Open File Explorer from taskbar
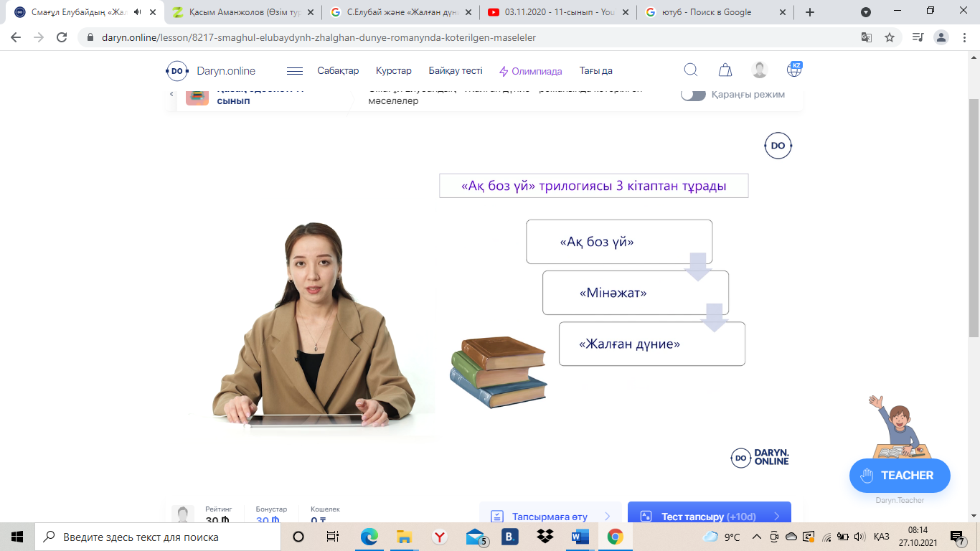The image size is (980, 551). click(404, 537)
